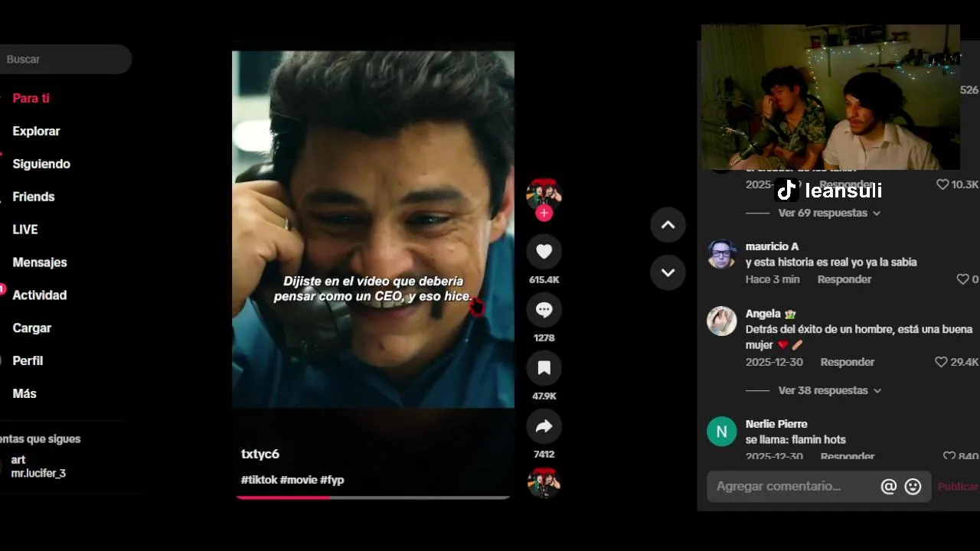Click comment 'y esta historia es real'
This screenshot has width=980, height=551.
(x=831, y=262)
